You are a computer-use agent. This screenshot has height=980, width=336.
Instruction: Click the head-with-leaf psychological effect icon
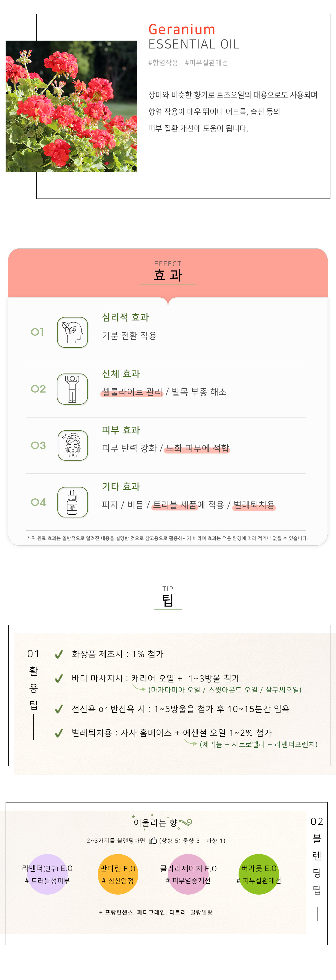pyautogui.click(x=72, y=332)
